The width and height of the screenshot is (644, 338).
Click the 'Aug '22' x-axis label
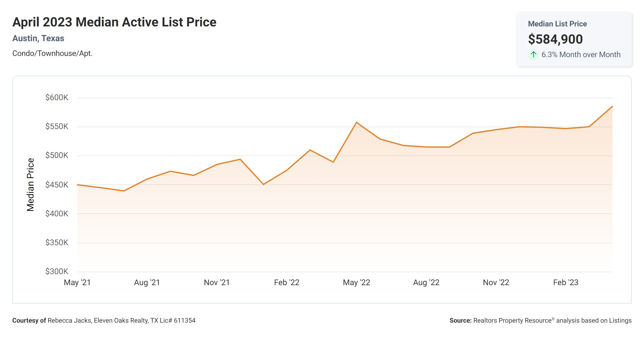[426, 282]
